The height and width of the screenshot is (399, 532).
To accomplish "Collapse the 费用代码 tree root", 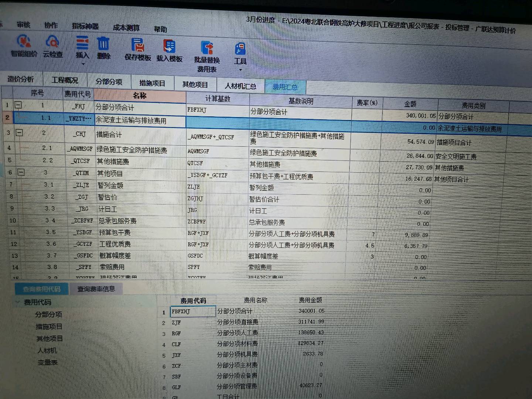I will [x=17, y=302].
